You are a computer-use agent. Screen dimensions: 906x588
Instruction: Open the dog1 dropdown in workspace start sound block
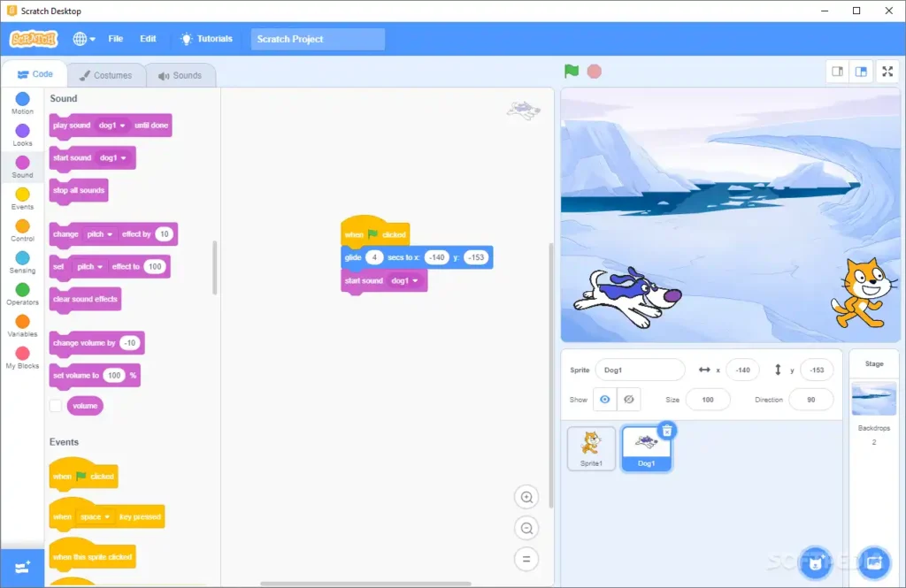404,280
